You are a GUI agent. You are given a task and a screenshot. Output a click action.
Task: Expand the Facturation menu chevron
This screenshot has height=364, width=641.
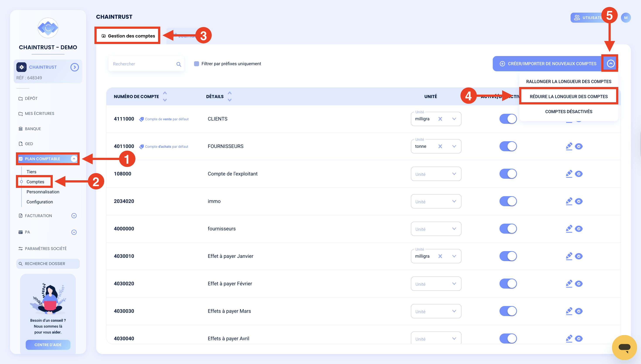point(74,216)
